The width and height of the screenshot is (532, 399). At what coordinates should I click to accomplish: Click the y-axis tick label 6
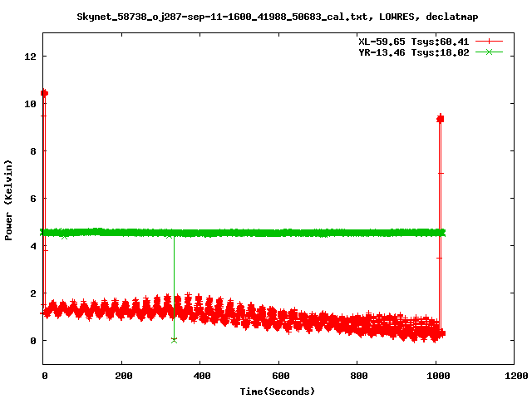pos(33,199)
